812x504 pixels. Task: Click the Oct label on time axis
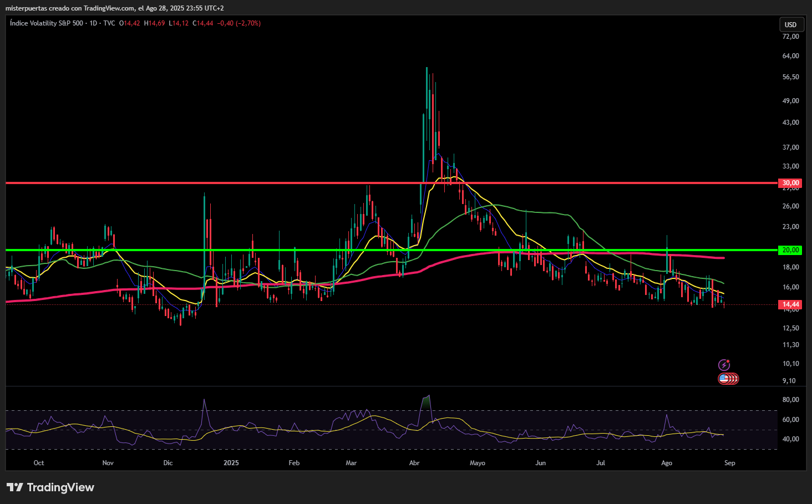(39, 463)
